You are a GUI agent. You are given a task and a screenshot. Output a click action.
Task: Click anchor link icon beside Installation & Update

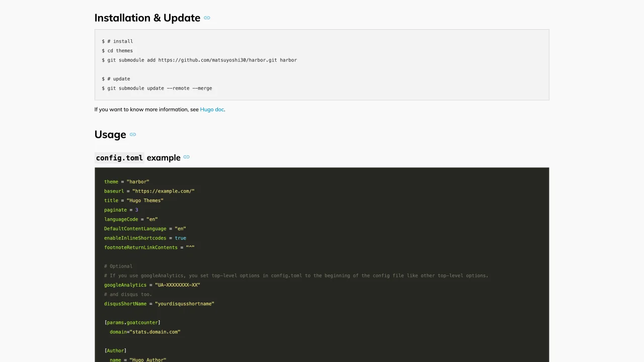click(207, 18)
